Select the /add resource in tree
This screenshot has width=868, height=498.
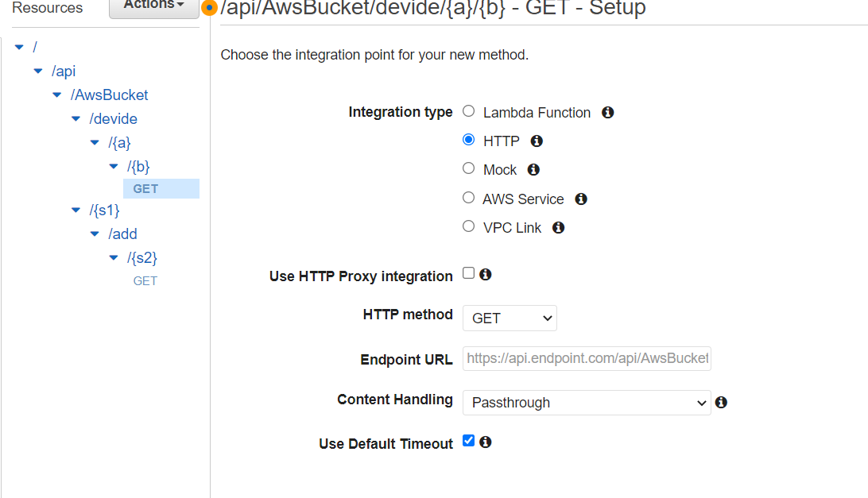[123, 234]
